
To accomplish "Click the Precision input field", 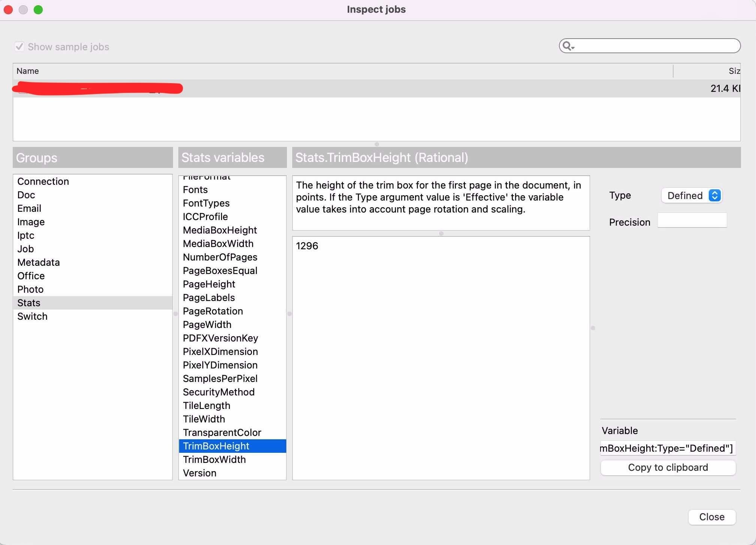I will [692, 220].
